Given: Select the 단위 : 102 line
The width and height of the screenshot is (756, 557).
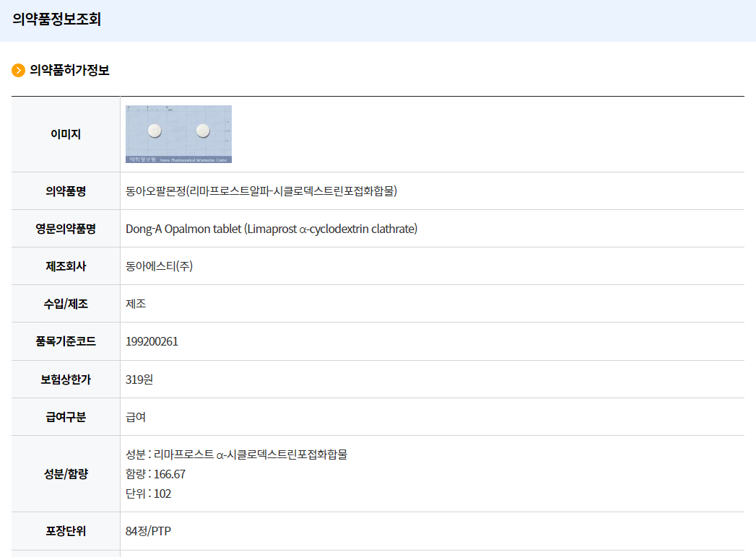Looking at the screenshot, I should [x=149, y=494].
